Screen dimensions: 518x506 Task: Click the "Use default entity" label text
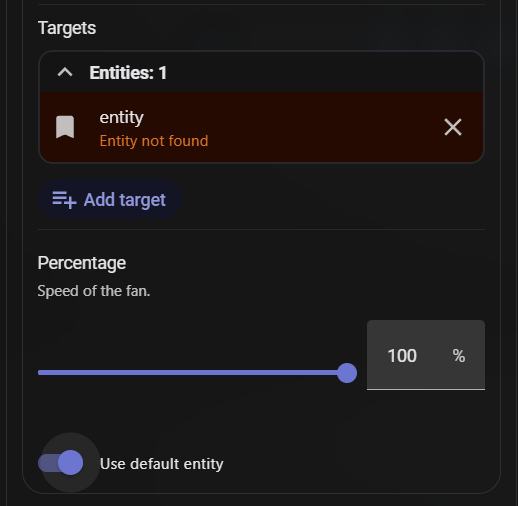tap(162, 464)
